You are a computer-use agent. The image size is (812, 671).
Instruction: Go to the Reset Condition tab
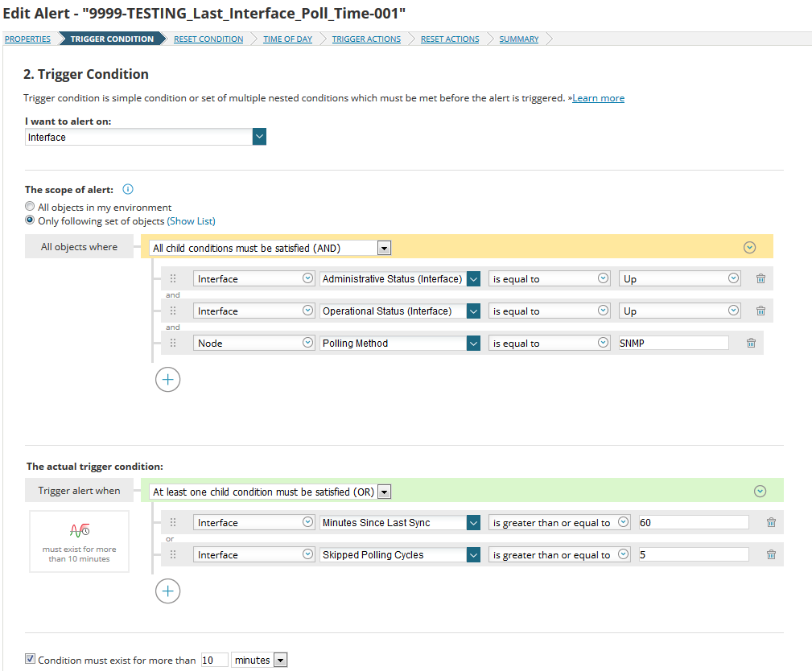click(208, 39)
